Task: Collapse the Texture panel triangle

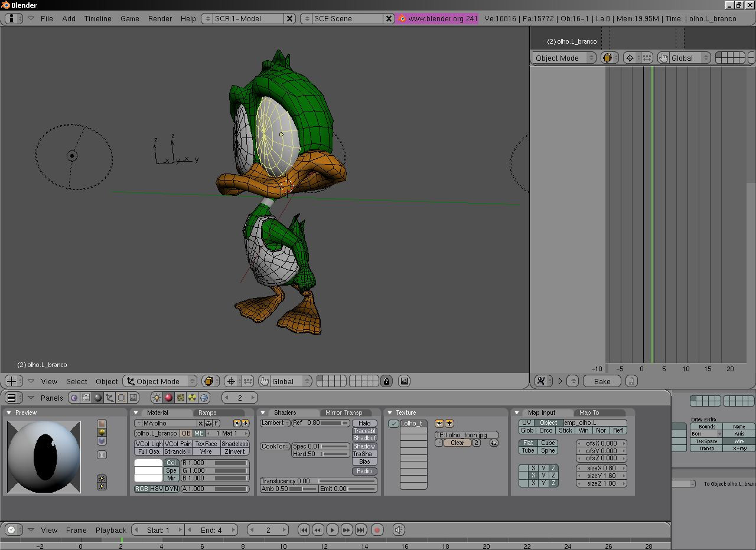Action: [x=390, y=413]
